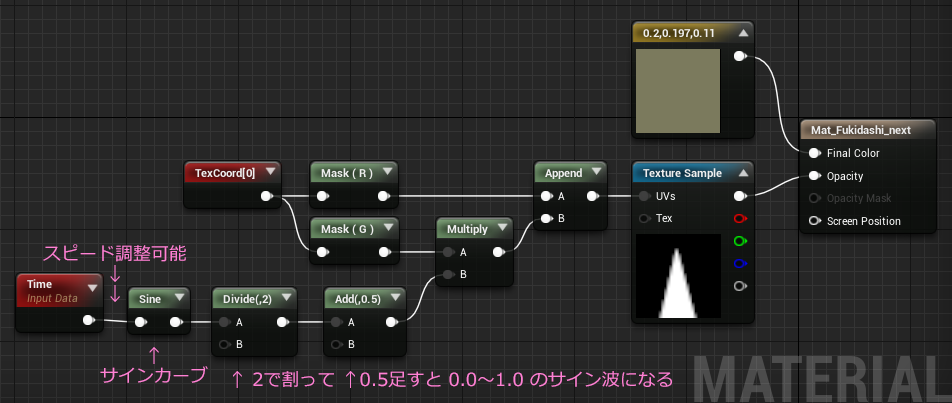Viewport: 952px width, 403px height.
Task: Select the Add(,0.5) node title
Action: pos(358,298)
